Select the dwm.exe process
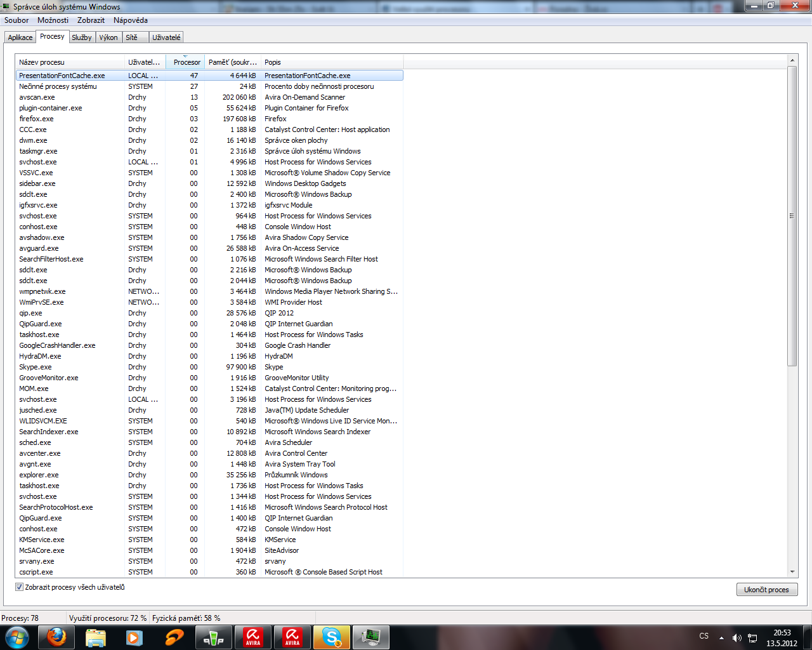The image size is (812, 650). click(x=209, y=140)
